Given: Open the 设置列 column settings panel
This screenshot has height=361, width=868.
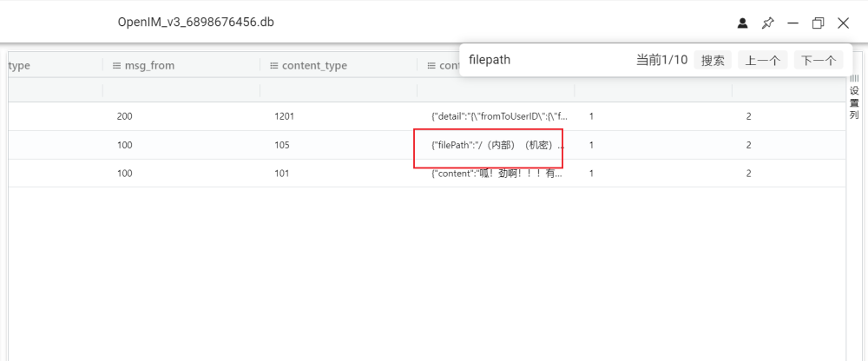Looking at the screenshot, I should click(854, 97).
